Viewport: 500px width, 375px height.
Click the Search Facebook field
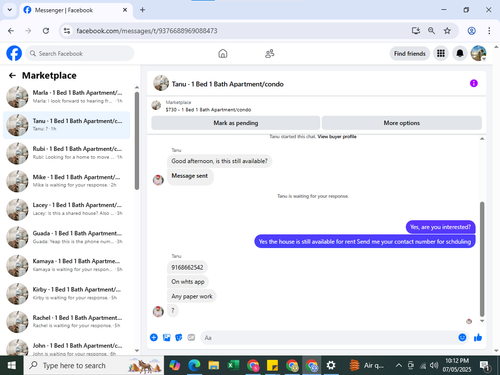80,53
